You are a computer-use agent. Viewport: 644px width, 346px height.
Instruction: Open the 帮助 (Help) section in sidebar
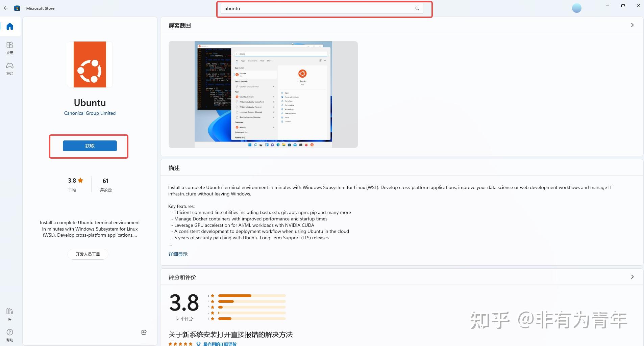[9, 335]
